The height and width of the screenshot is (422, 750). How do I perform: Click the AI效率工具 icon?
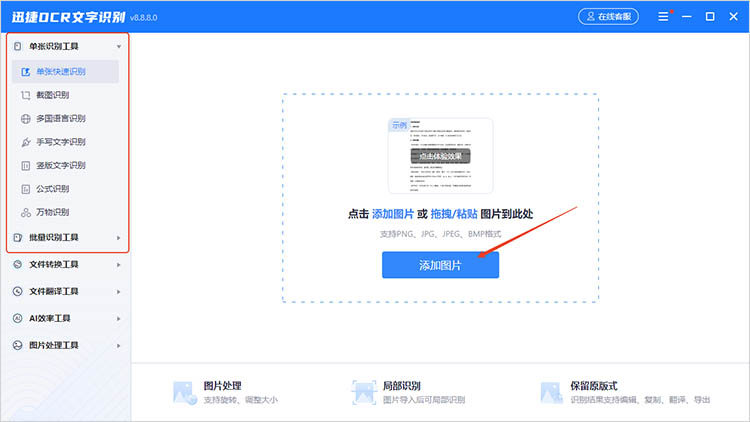pos(18,318)
